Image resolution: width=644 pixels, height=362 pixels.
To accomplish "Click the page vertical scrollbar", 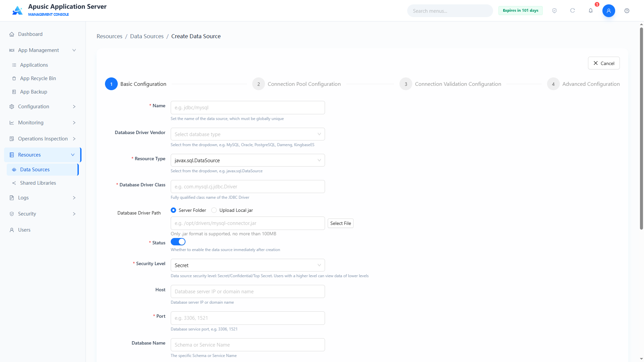I will 641,128.
